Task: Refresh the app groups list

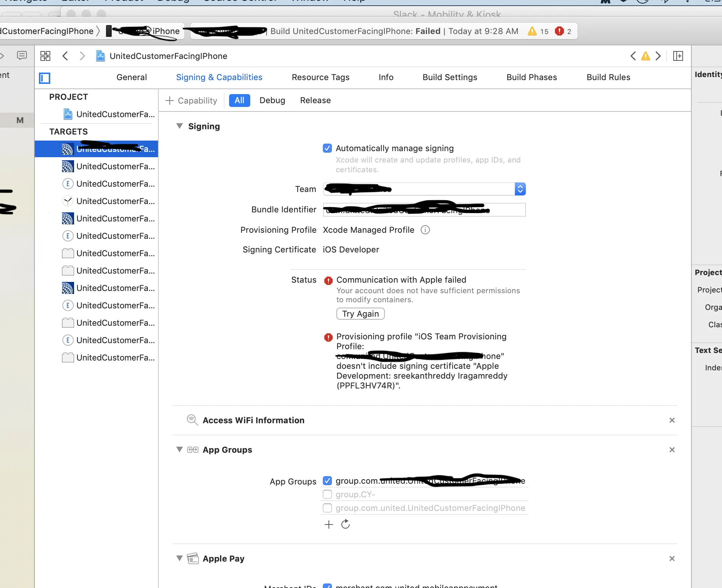Action: (x=346, y=524)
